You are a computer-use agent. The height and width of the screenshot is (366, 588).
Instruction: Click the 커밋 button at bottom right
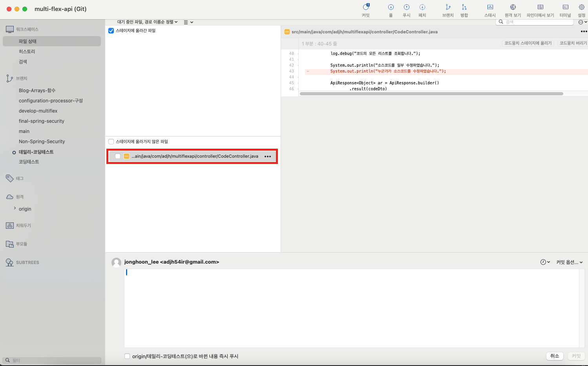tap(576, 356)
